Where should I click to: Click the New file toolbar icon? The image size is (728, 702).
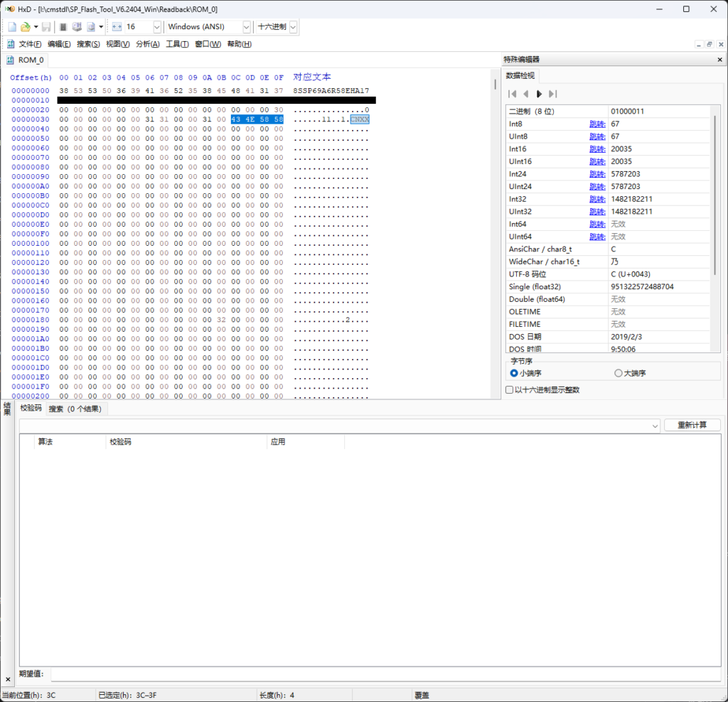pyautogui.click(x=12, y=27)
